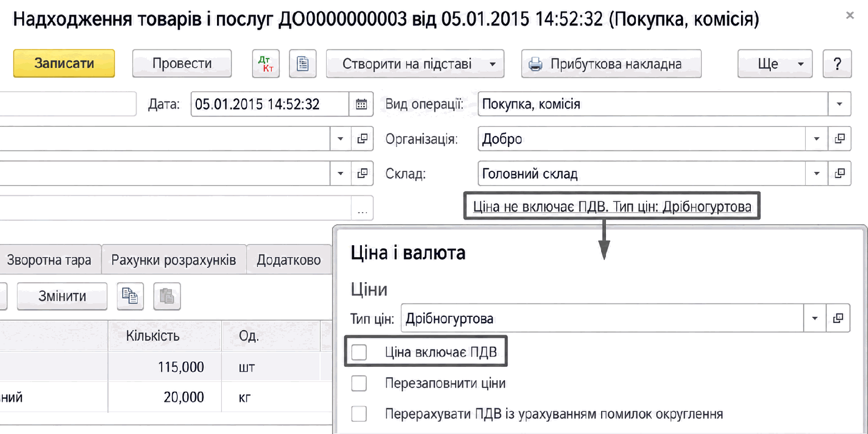
Task: Select the quantity cell 115,000
Action: [164, 367]
